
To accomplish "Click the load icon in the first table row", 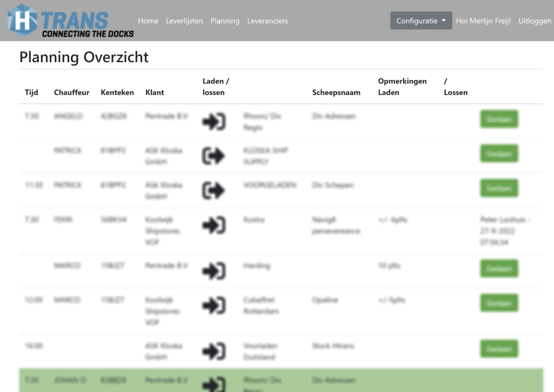I will tap(214, 122).
